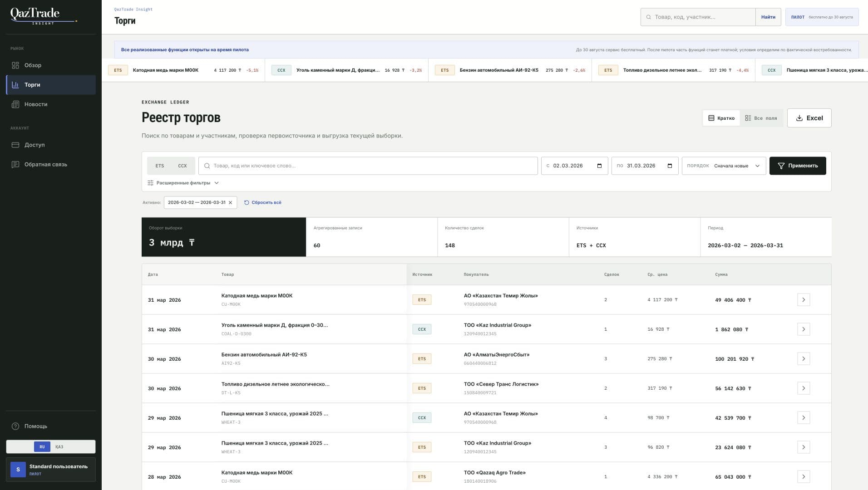The image size is (868, 490).
Task: Switch to Кратко view
Action: coord(721,118)
